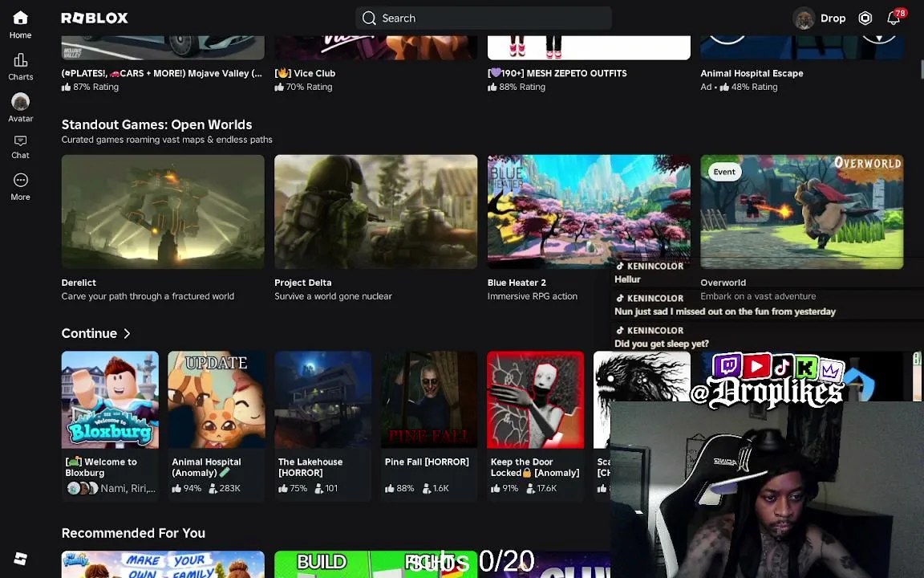Click 'Carve your path through a fractured world'

click(x=148, y=296)
